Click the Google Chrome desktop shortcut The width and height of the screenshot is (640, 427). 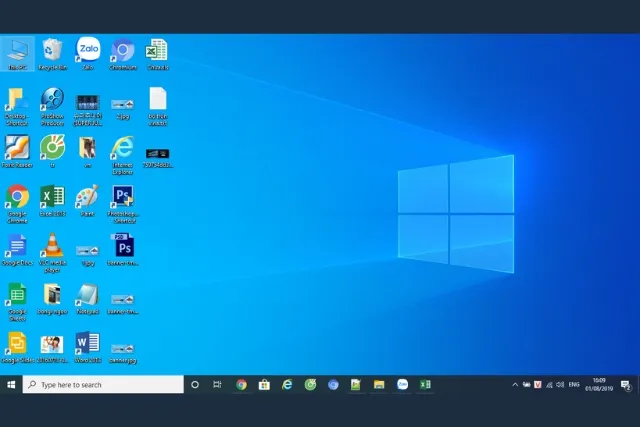(17, 197)
